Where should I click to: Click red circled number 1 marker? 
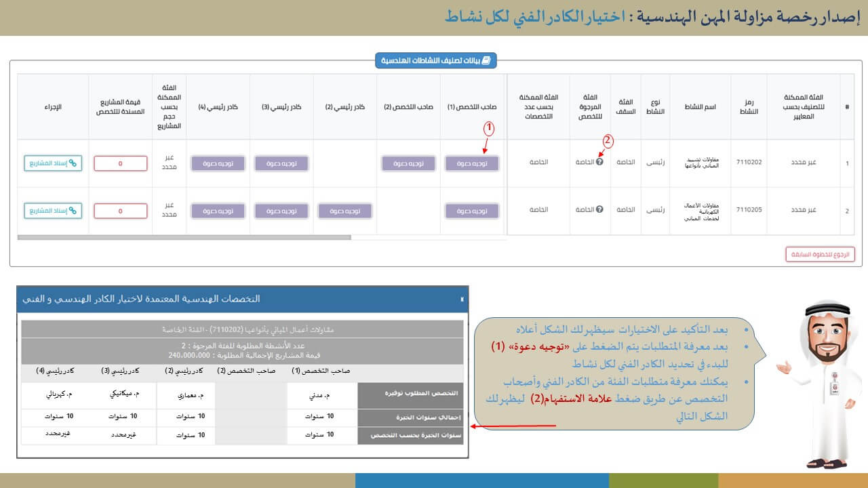pyautogui.click(x=488, y=127)
